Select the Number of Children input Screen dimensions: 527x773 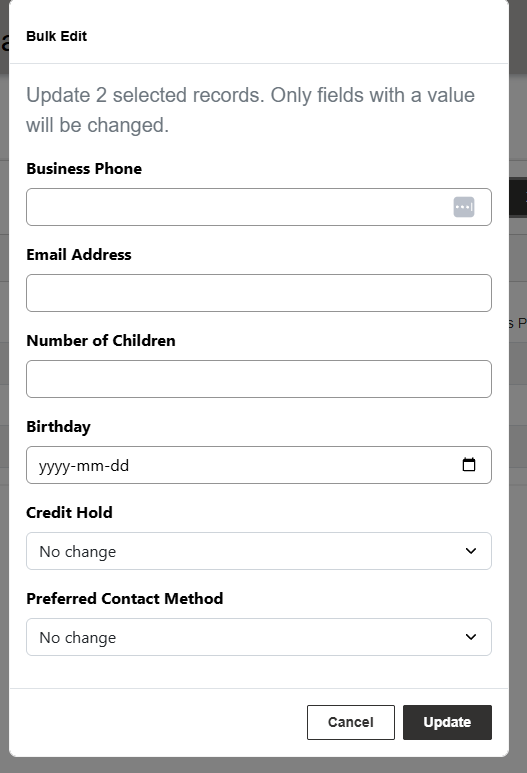pos(259,379)
